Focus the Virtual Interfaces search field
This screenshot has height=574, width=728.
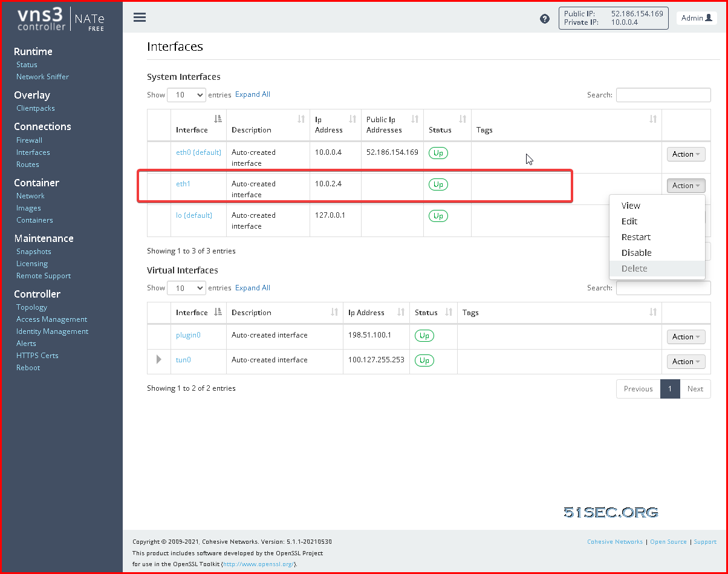[x=663, y=289]
